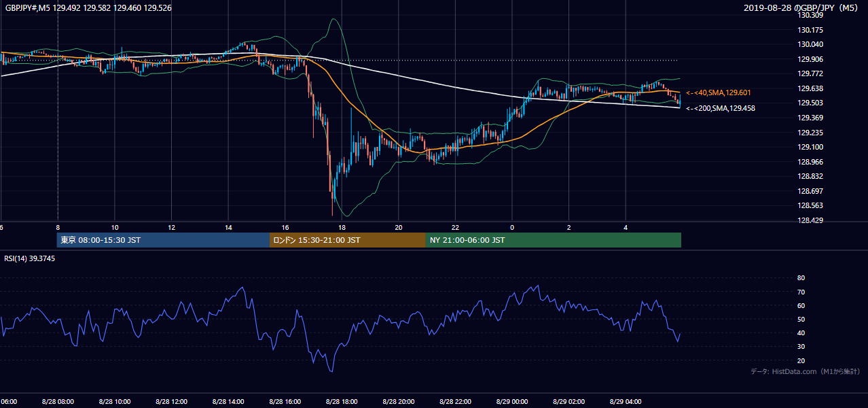Screen dimensions: 868x408
Task: Select the 東京 08:00-15:30 JST session bar
Action: coord(163,240)
